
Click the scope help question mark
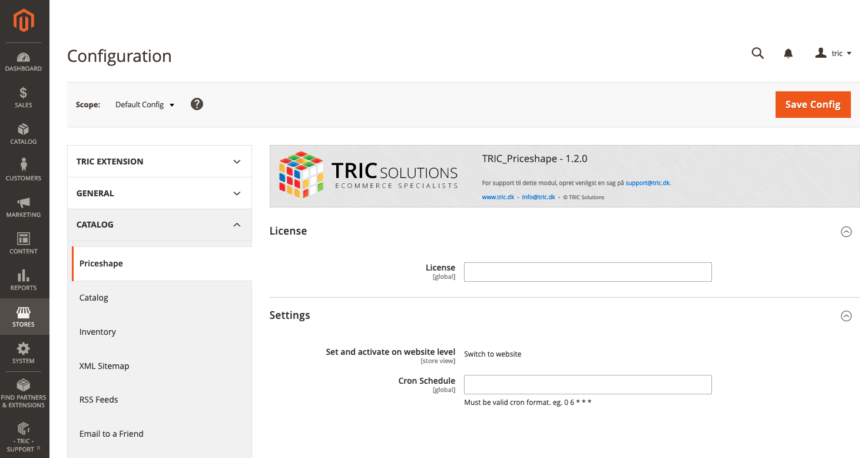[x=197, y=104]
